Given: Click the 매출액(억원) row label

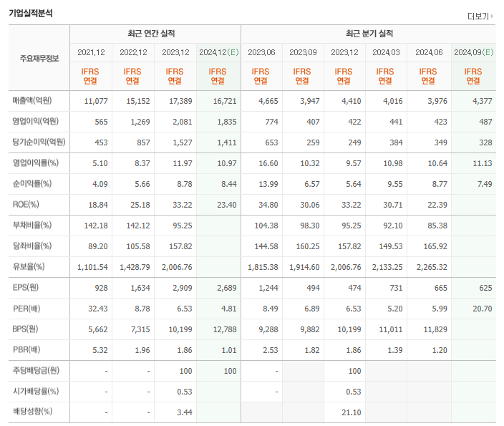Looking at the screenshot, I should tap(32, 101).
